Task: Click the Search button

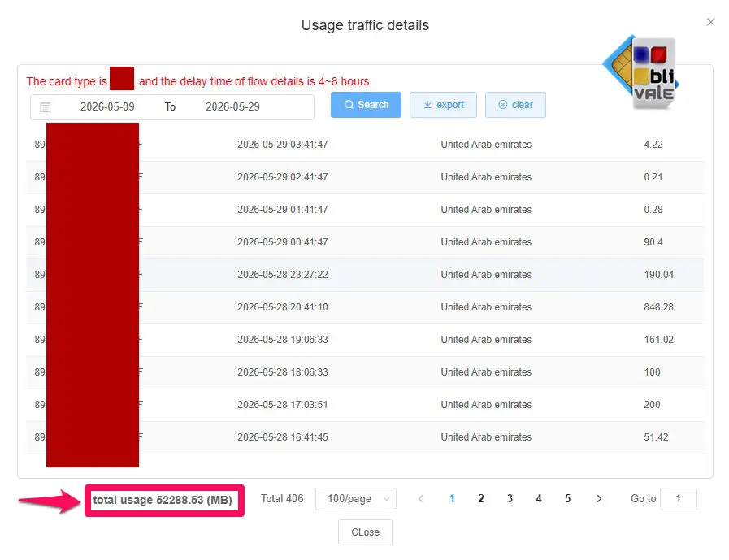Action: click(x=366, y=105)
